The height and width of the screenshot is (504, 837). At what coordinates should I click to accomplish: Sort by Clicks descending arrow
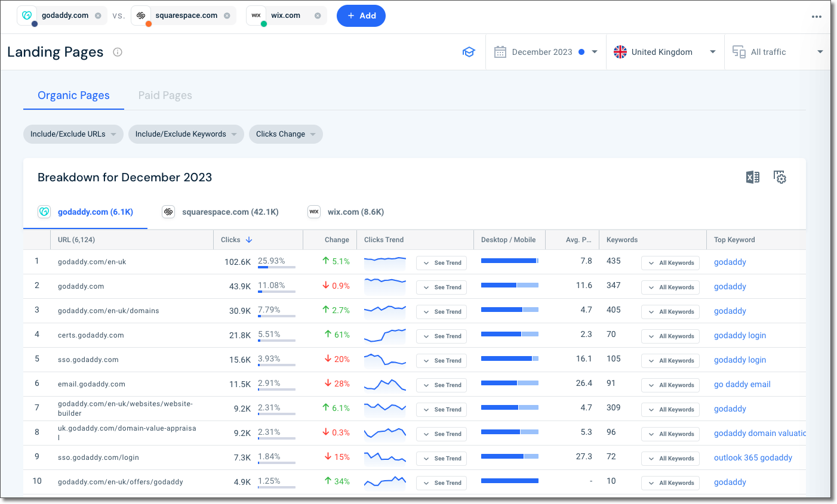tap(249, 240)
